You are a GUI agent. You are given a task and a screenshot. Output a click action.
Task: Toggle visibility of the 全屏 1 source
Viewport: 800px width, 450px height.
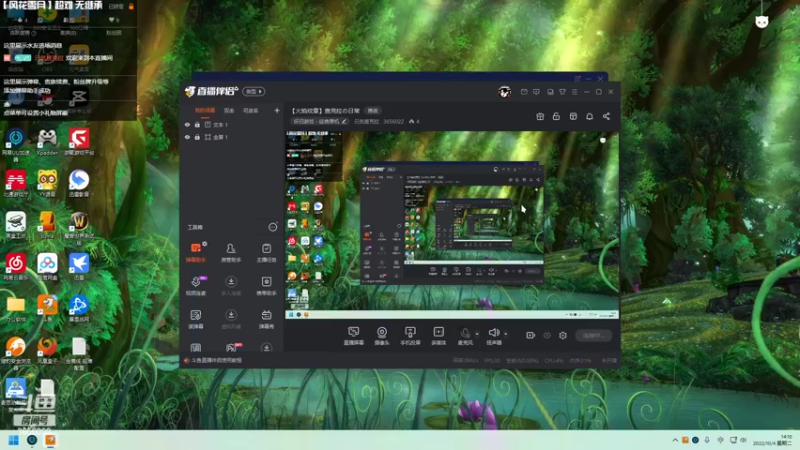187,137
